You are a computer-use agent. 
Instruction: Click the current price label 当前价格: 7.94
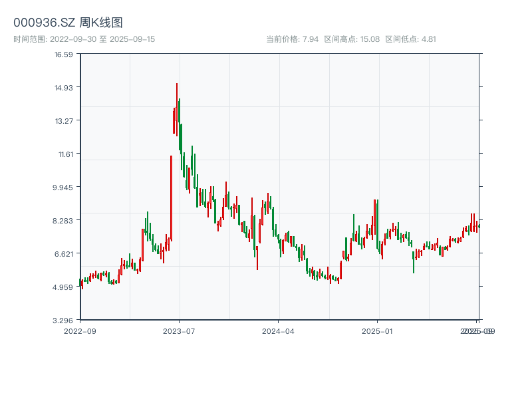point(292,39)
